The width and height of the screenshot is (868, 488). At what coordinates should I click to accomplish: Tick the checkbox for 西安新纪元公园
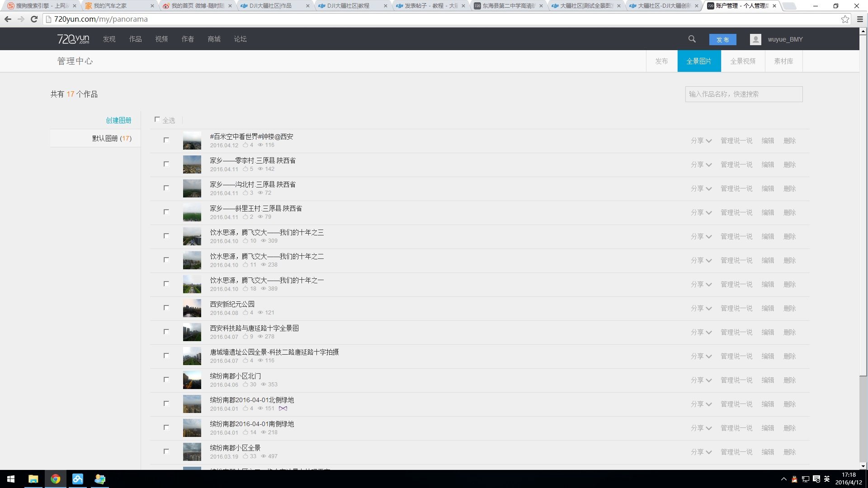(x=166, y=308)
